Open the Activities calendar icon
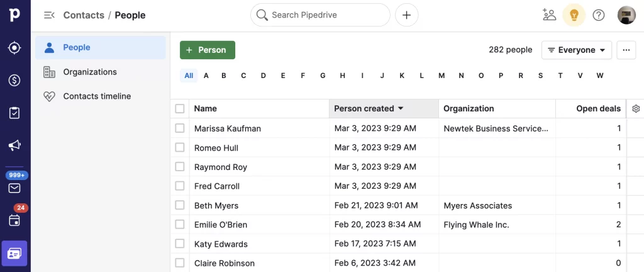Viewport: 644px width, 272px height. pyautogui.click(x=14, y=220)
